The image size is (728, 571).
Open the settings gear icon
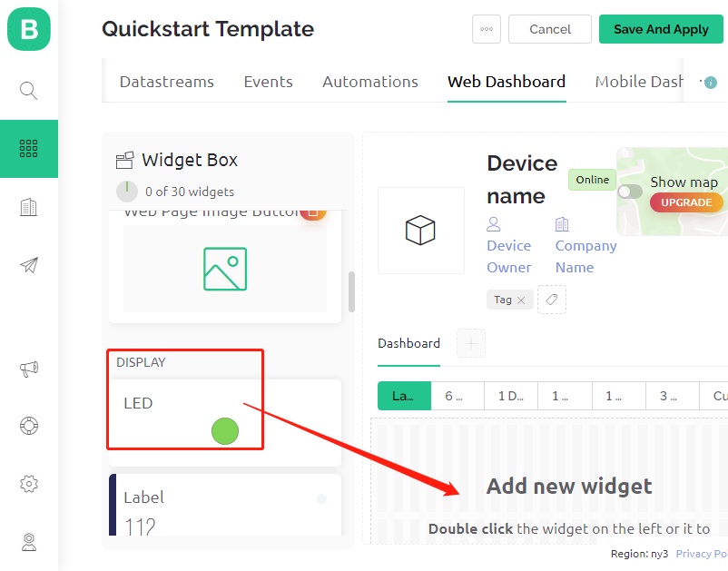tap(29, 484)
